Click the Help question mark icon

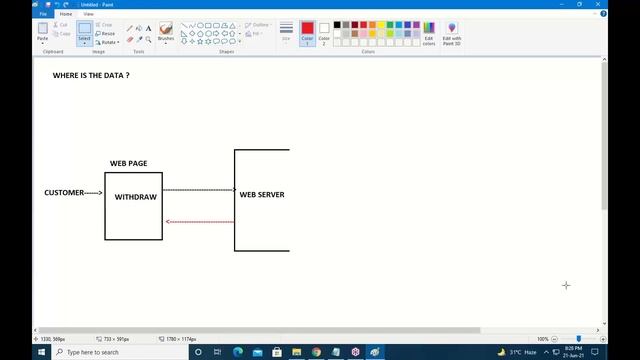tap(603, 14)
